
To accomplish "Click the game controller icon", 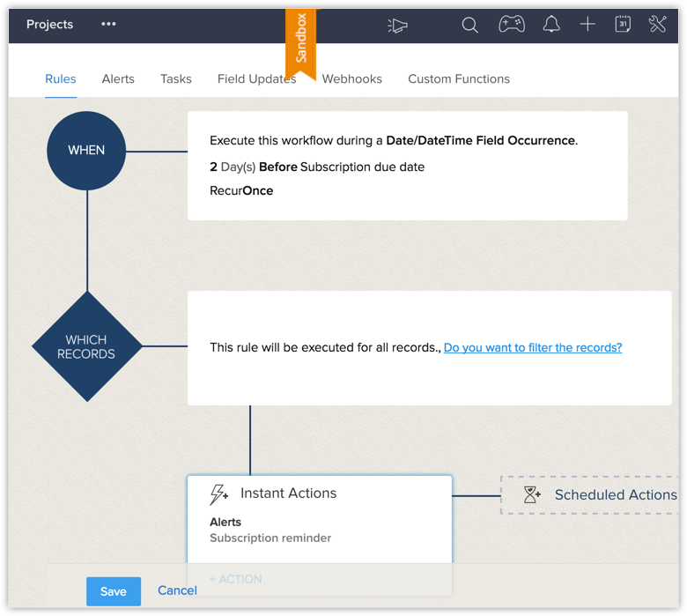I will [x=512, y=25].
